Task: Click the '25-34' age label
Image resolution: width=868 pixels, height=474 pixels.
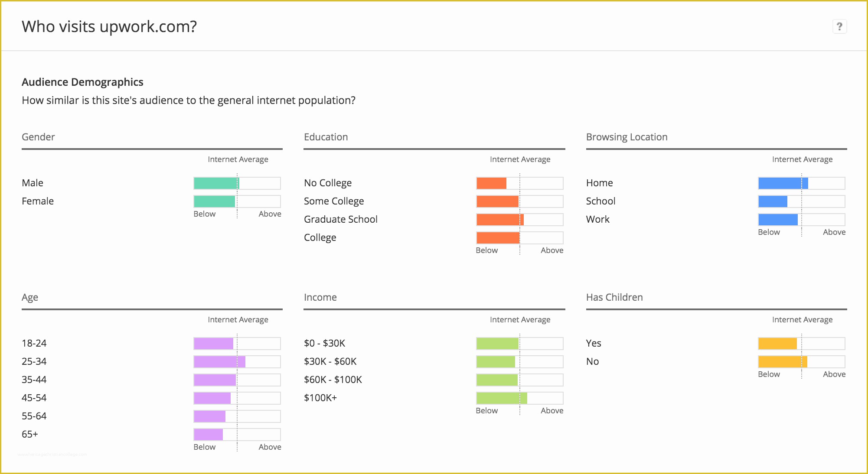Action: (x=34, y=361)
